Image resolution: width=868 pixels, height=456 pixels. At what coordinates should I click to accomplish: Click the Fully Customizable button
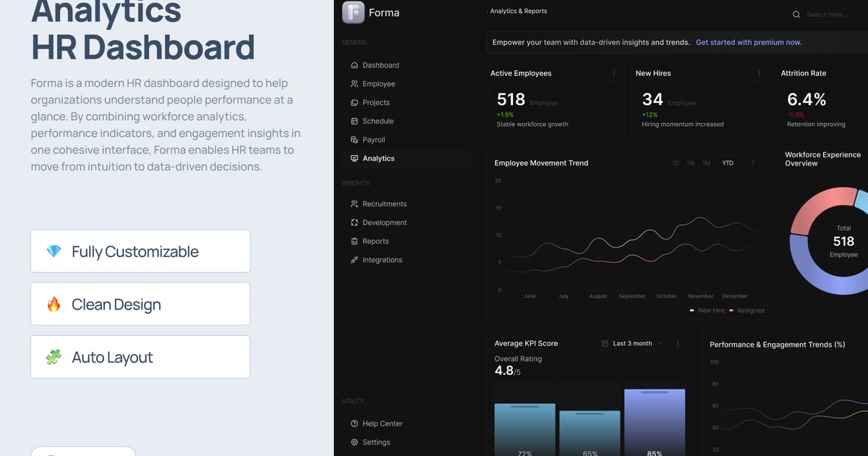140,251
